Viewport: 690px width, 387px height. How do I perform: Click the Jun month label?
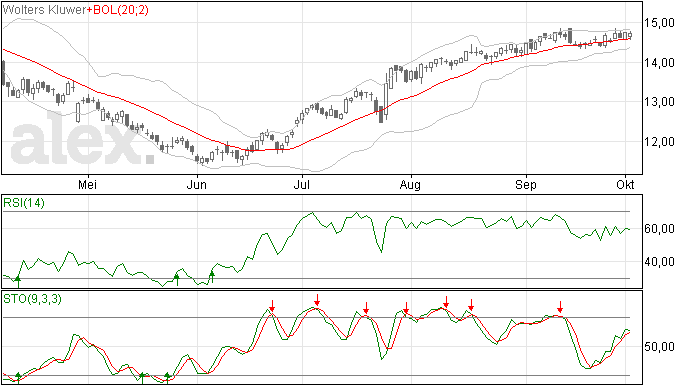(x=196, y=184)
